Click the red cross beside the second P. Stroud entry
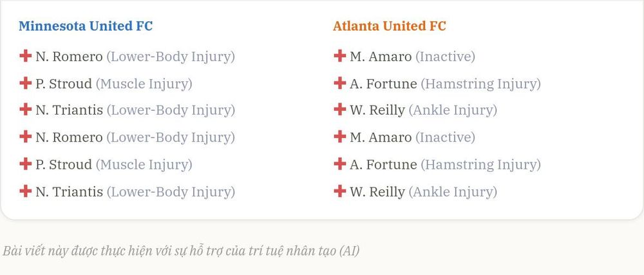Image resolution: width=644 pixels, height=275 pixels. click(26, 164)
